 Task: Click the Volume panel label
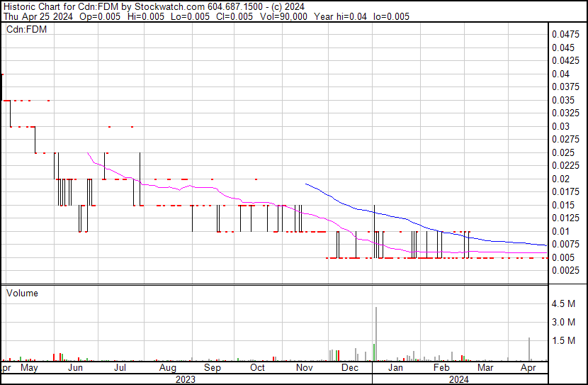22,293
